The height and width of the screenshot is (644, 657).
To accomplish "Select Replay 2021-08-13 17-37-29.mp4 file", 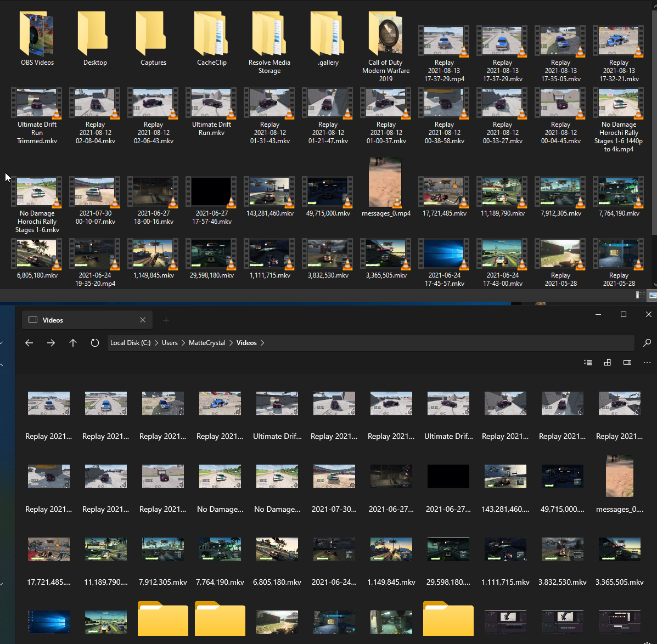I will pyautogui.click(x=444, y=54).
